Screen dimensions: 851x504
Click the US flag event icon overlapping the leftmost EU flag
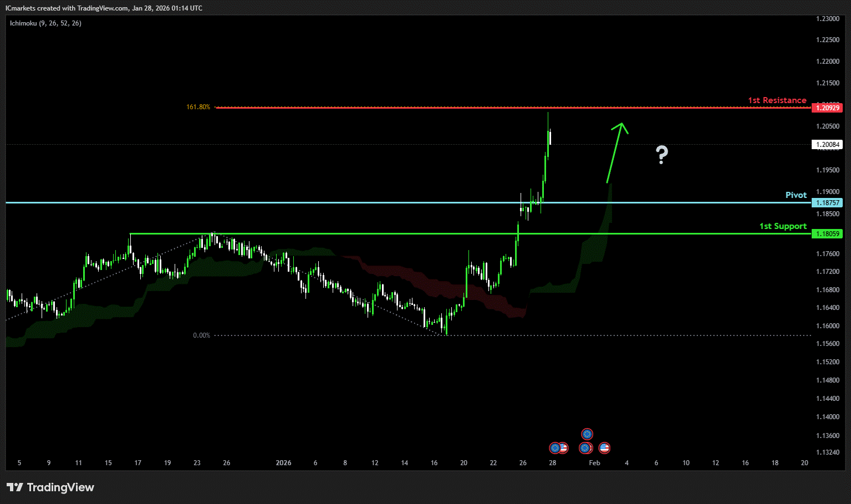[x=563, y=447]
